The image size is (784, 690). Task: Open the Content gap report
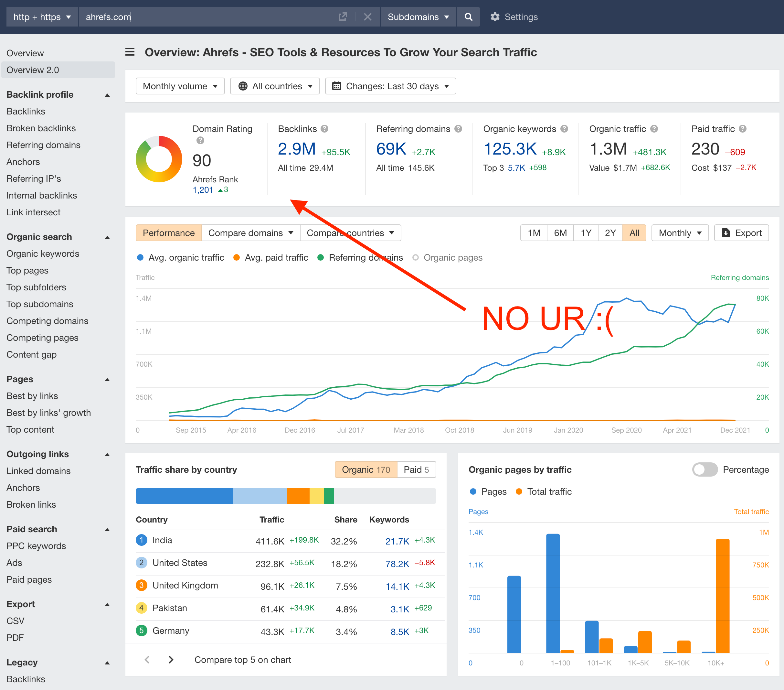click(x=31, y=355)
